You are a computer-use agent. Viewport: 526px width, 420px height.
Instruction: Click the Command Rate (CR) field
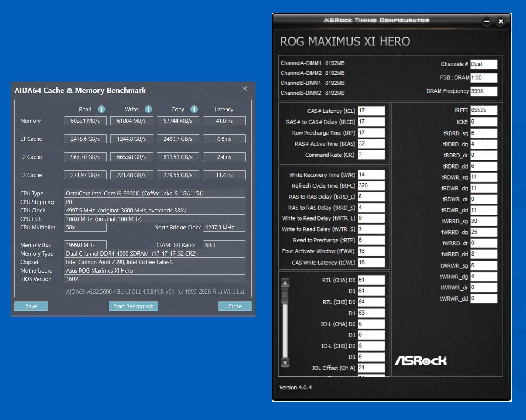[371, 155]
